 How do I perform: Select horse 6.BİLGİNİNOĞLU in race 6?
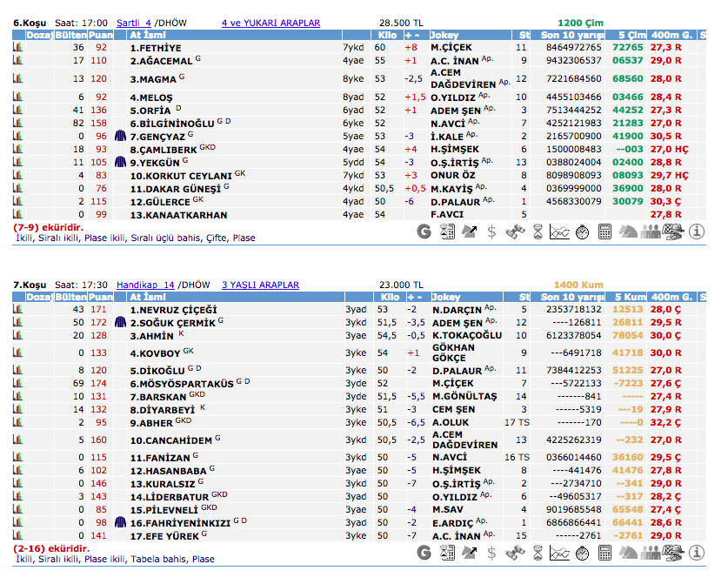tap(172, 124)
